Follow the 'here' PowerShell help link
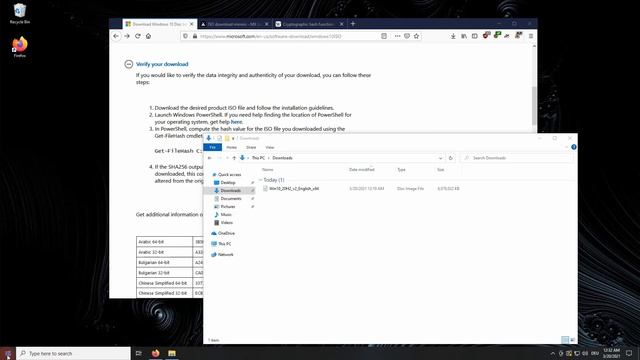The height and width of the screenshot is (360, 640). pos(236,122)
